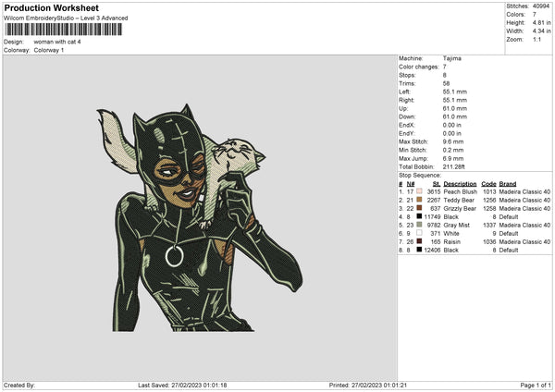Click the 'Up:' label
Image resolution: width=555 pixels, height=392 pixels.
coord(403,108)
